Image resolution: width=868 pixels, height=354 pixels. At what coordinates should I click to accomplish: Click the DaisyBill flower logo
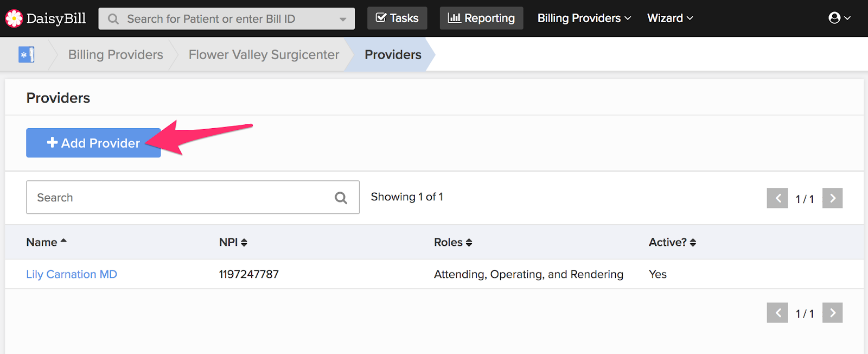click(14, 18)
